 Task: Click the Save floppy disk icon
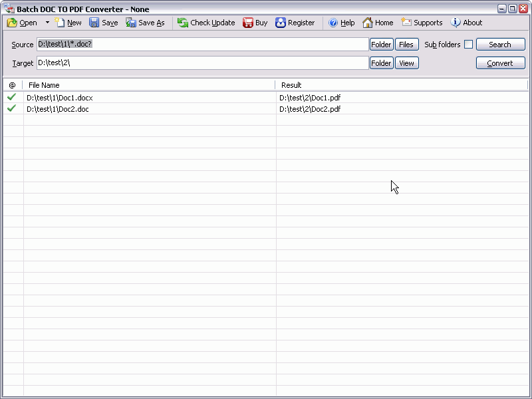pos(94,23)
